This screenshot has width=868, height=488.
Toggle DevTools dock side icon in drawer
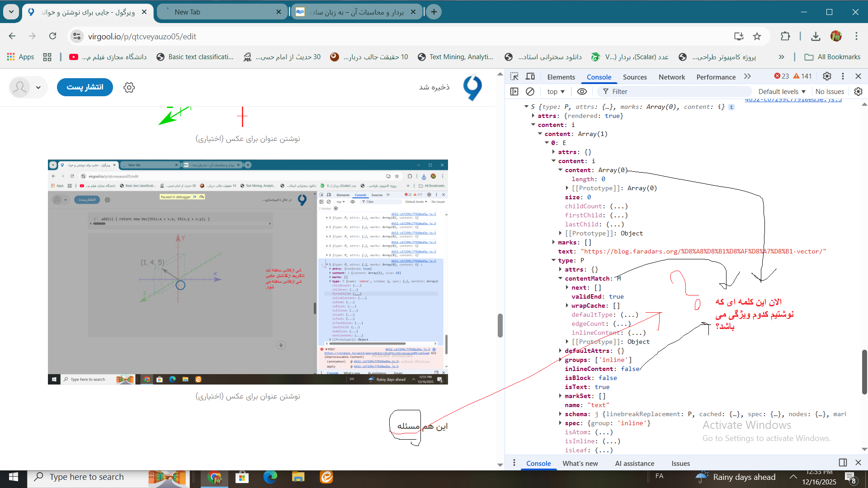click(843, 462)
